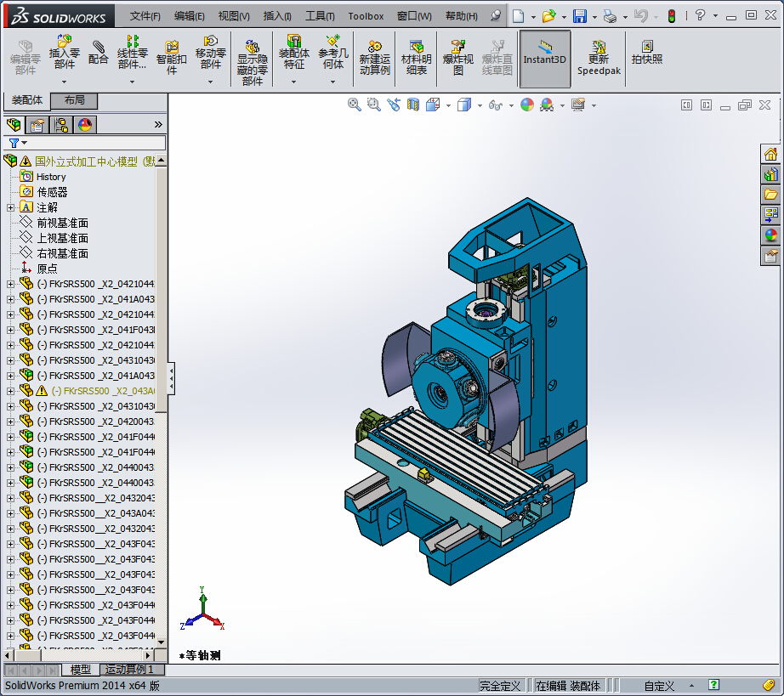Open dropdown arrow under 插入零部件
The image size is (784, 696).
coord(64,82)
